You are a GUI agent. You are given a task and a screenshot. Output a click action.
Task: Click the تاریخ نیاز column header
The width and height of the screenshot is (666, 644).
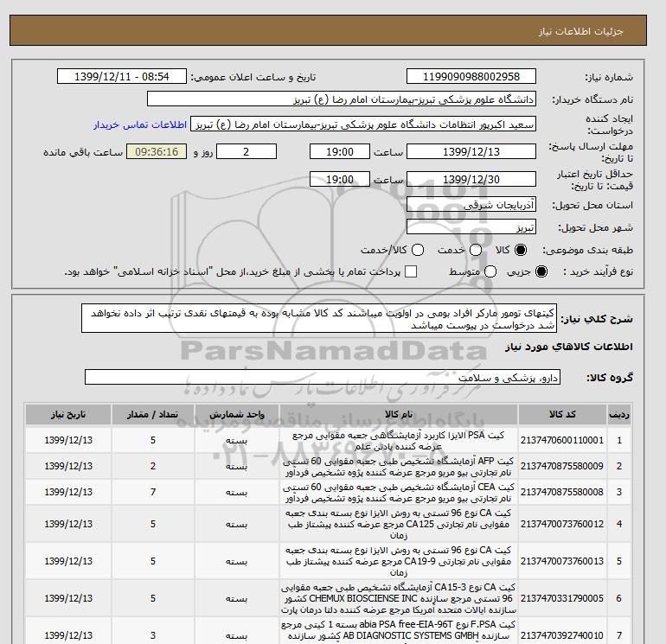(x=68, y=414)
